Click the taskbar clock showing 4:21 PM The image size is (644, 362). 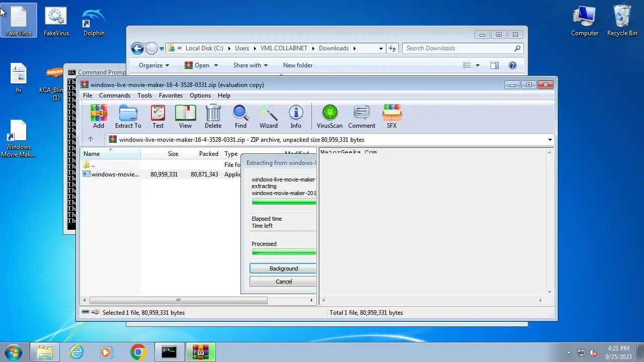618,352
